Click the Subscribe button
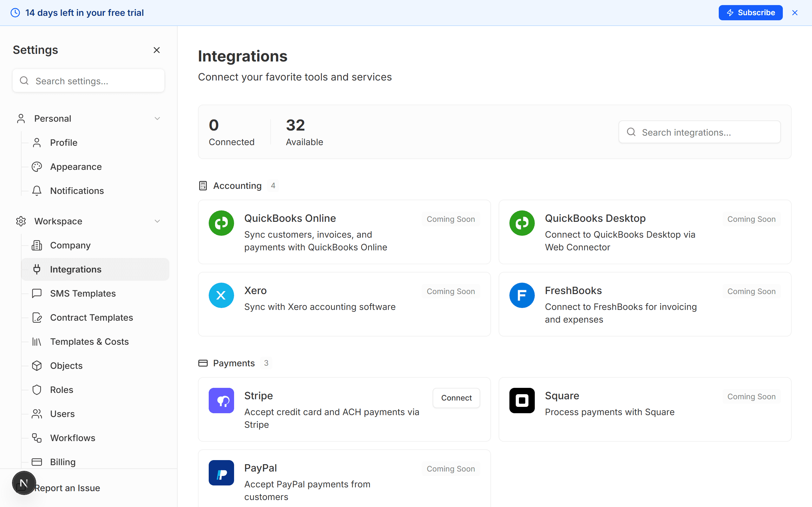812x507 pixels. pyautogui.click(x=750, y=12)
